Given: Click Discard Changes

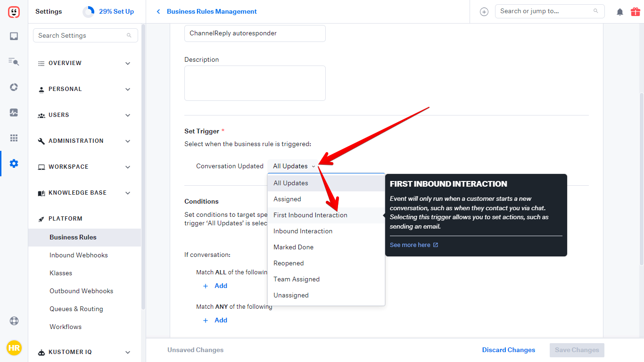Looking at the screenshot, I should (508, 350).
